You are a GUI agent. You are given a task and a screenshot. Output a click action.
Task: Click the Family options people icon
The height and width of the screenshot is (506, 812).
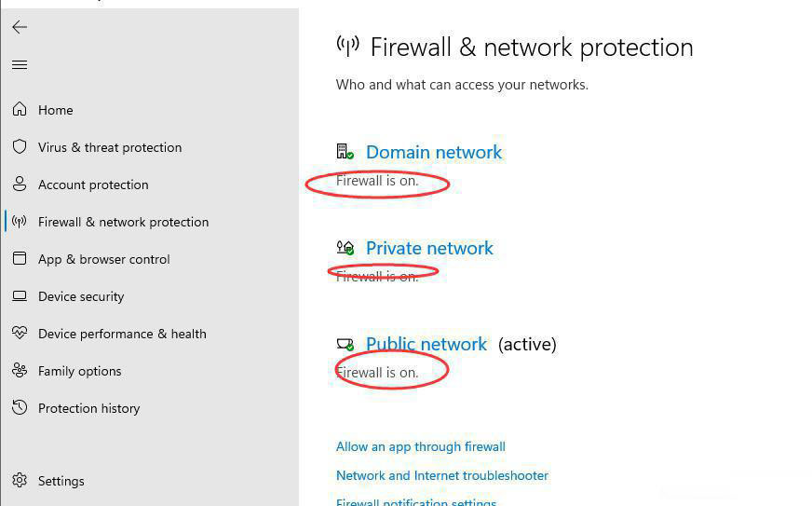tap(20, 371)
